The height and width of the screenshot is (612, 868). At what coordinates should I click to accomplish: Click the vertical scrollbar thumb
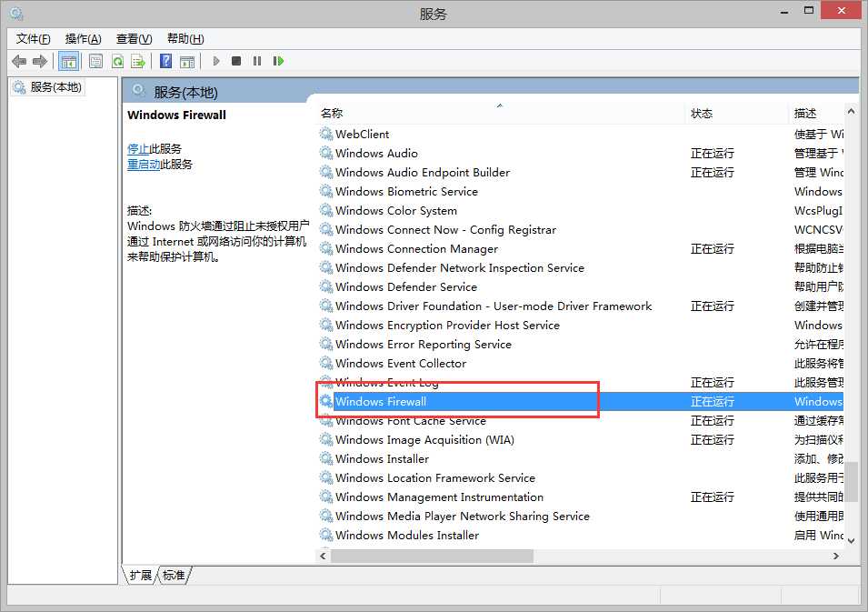(851, 482)
